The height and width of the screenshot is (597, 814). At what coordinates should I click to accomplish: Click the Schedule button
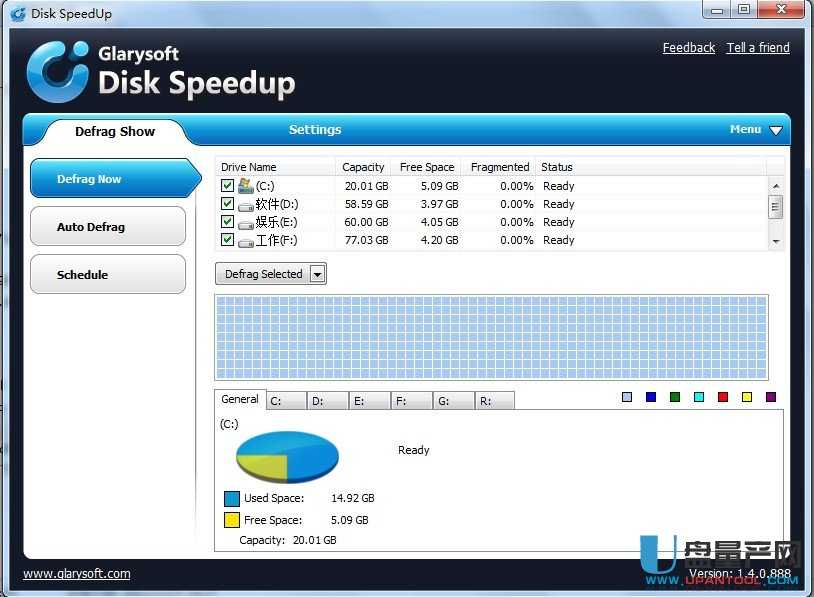[108, 274]
